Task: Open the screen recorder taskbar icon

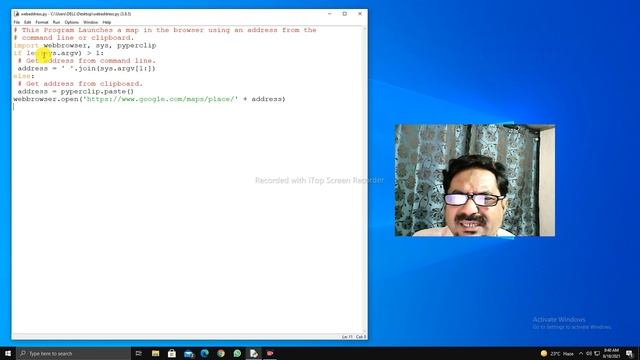Action: tap(270, 353)
